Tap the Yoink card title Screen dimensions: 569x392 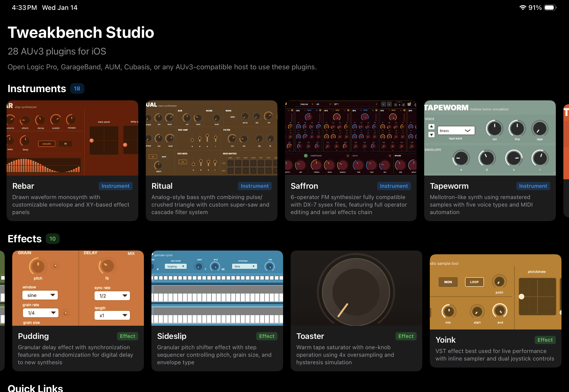[x=445, y=340]
